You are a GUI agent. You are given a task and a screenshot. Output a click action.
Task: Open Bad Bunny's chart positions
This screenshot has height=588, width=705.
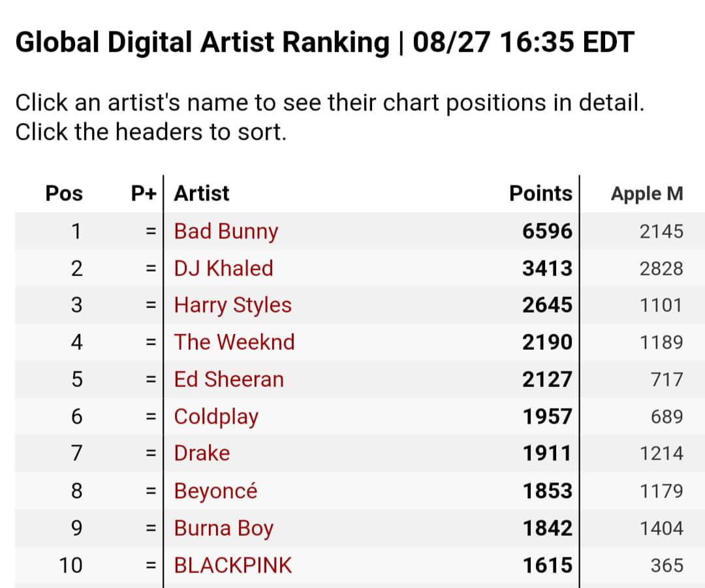[226, 232]
